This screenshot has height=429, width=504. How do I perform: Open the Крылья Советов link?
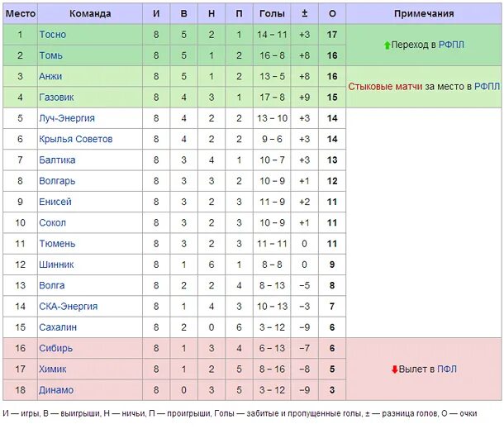pos(75,139)
